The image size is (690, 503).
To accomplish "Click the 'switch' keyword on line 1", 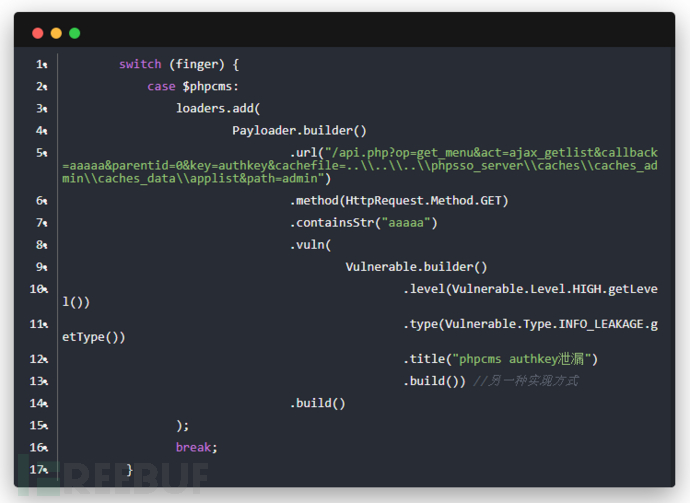I will [x=140, y=64].
